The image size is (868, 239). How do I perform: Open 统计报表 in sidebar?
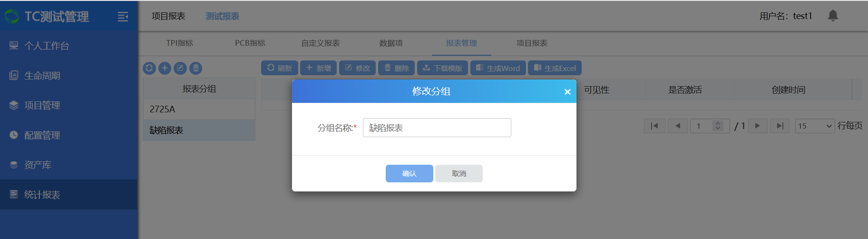point(68,195)
